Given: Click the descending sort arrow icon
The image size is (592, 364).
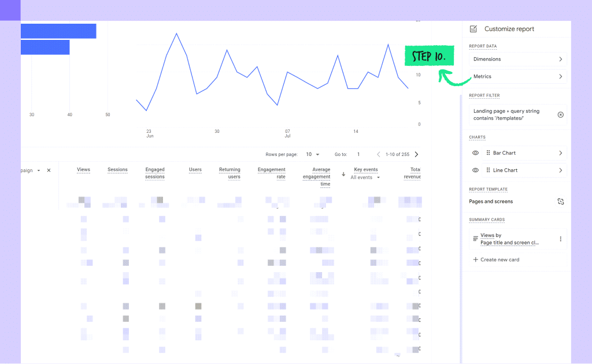Looking at the screenshot, I should tap(343, 174).
